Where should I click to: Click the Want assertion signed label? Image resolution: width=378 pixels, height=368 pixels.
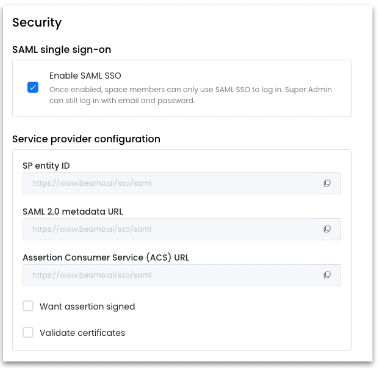[x=87, y=306]
